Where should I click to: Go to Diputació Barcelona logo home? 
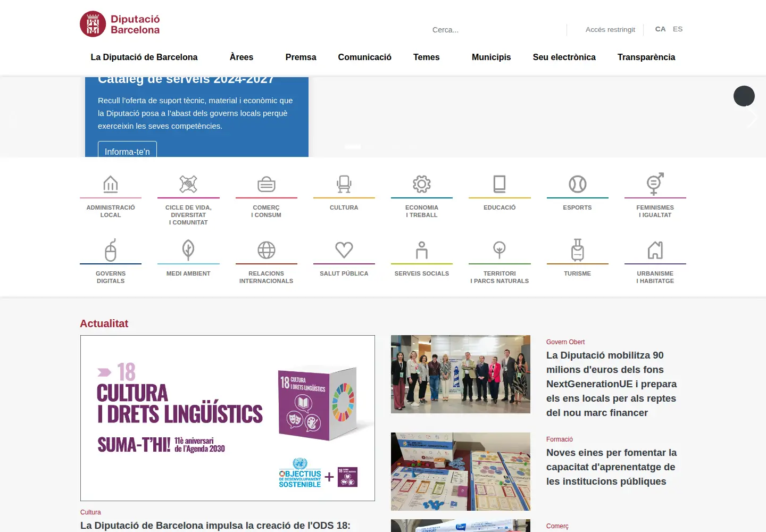(120, 24)
